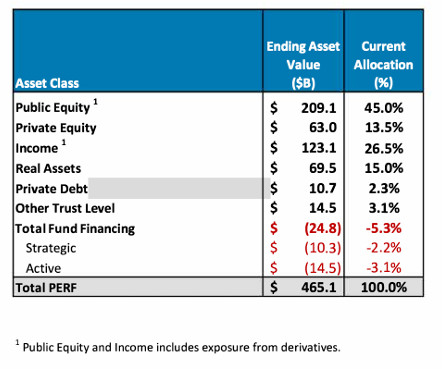Screen dimensions: 442x369
Task: Click the Ending Asset Value header
Action: [303, 65]
